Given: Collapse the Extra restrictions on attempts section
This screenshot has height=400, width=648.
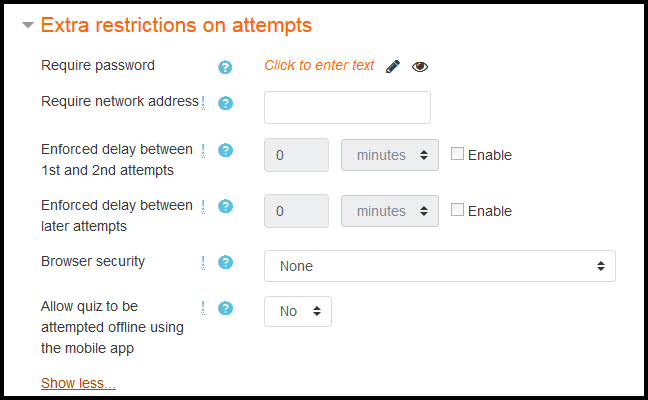Looking at the screenshot, I should pyautogui.click(x=28, y=25).
